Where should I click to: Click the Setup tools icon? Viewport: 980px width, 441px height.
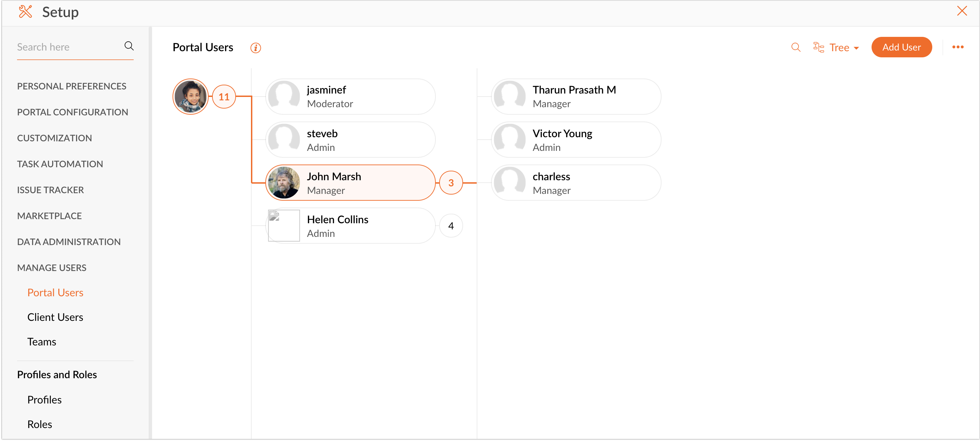tap(26, 12)
